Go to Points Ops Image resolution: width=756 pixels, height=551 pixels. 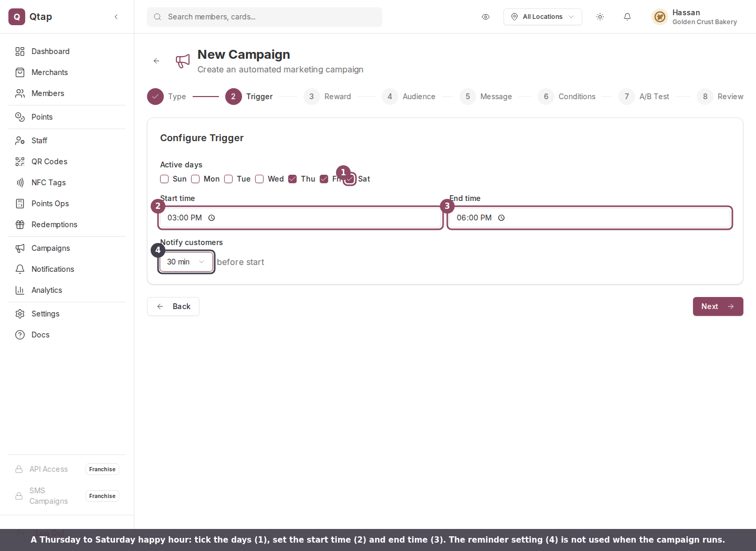[x=67, y=204]
